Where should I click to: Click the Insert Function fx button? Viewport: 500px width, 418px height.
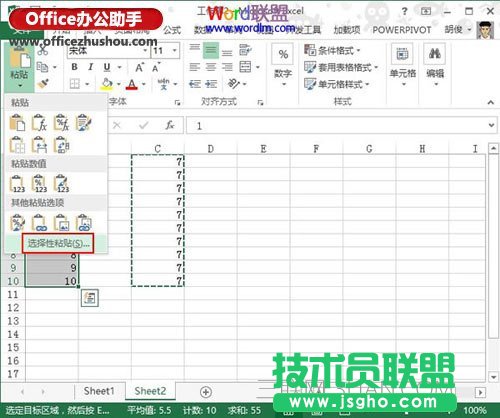click(x=170, y=125)
